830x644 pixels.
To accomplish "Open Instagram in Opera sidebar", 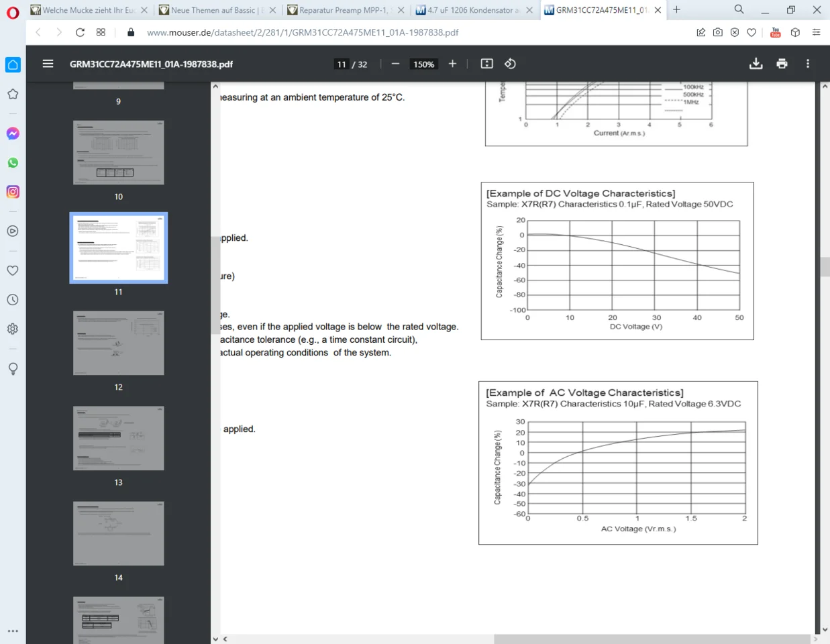I will pyautogui.click(x=13, y=192).
